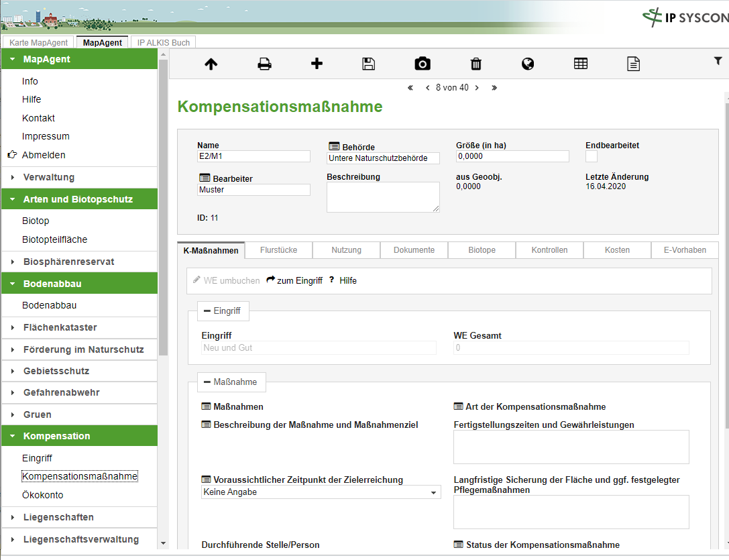Click Abmelden to log out
The width and height of the screenshot is (729, 560).
[x=44, y=155]
